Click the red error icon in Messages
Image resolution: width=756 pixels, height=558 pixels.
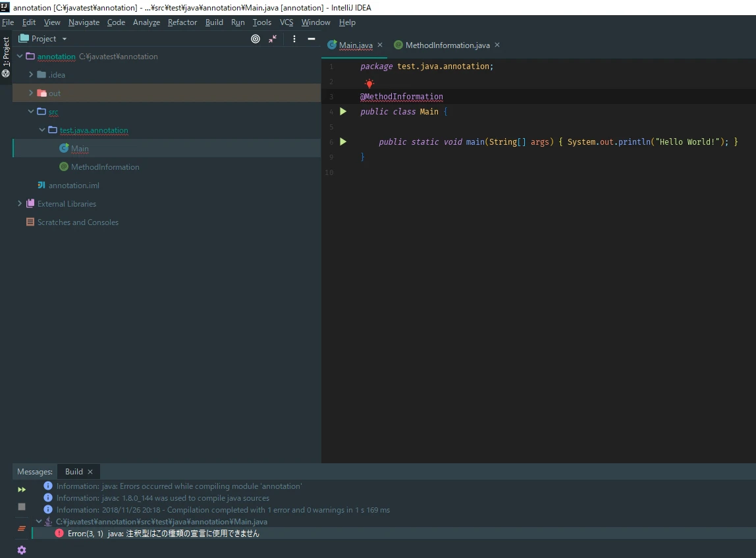59,533
